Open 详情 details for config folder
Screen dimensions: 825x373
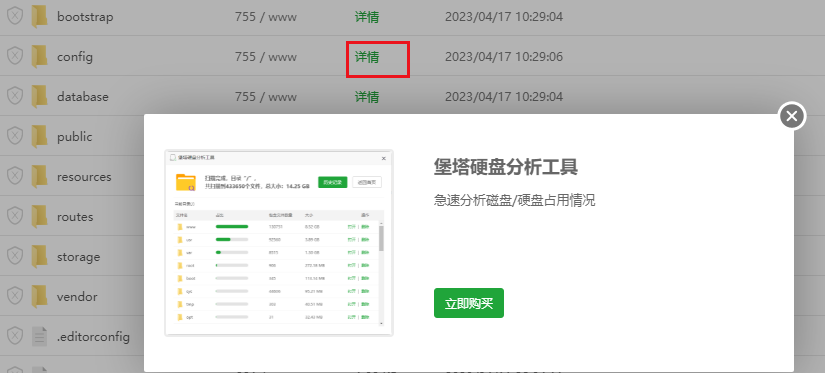(367, 57)
